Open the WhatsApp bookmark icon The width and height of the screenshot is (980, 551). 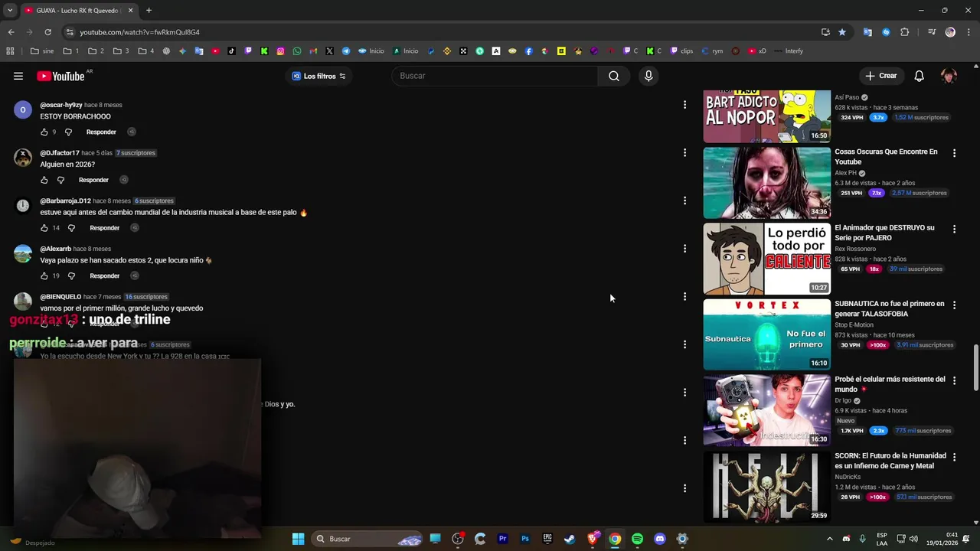[x=297, y=51]
